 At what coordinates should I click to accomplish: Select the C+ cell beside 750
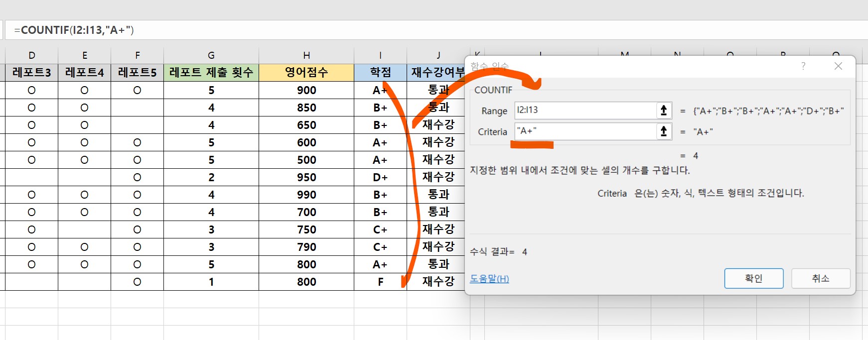(x=381, y=229)
